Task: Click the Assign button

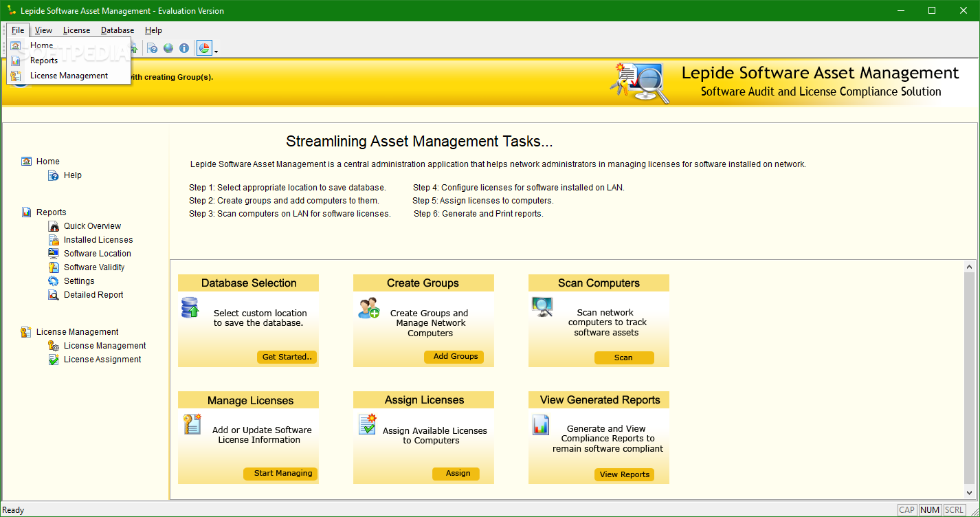Action: [x=456, y=474]
